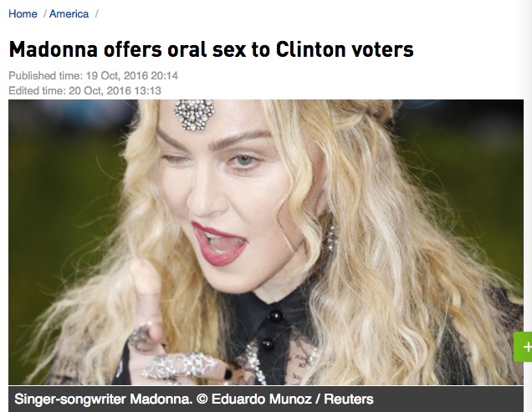Click the Published time line
532x412 pixels.
(x=94, y=75)
